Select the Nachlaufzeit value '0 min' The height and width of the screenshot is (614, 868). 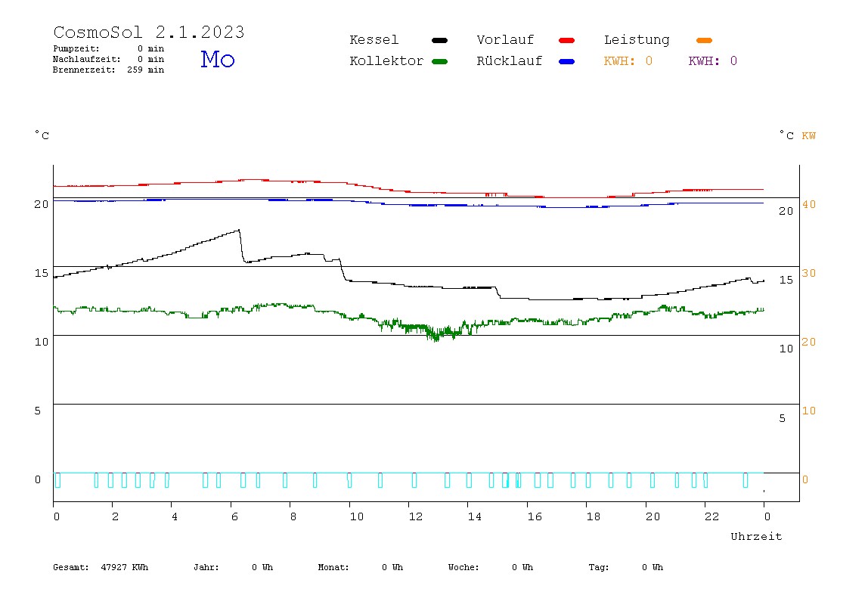click(x=150, y=59)
